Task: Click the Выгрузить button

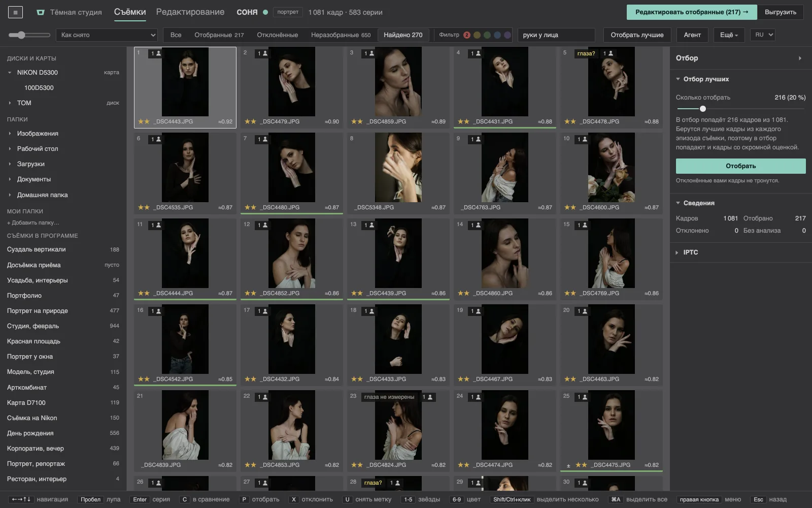Action: (x=781, y=12)
